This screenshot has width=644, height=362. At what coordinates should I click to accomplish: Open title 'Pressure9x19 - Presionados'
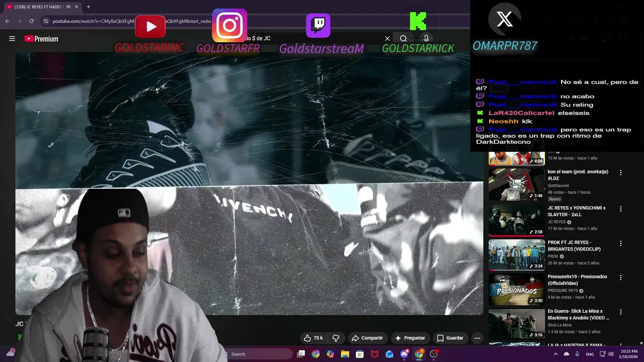(577, 280)
